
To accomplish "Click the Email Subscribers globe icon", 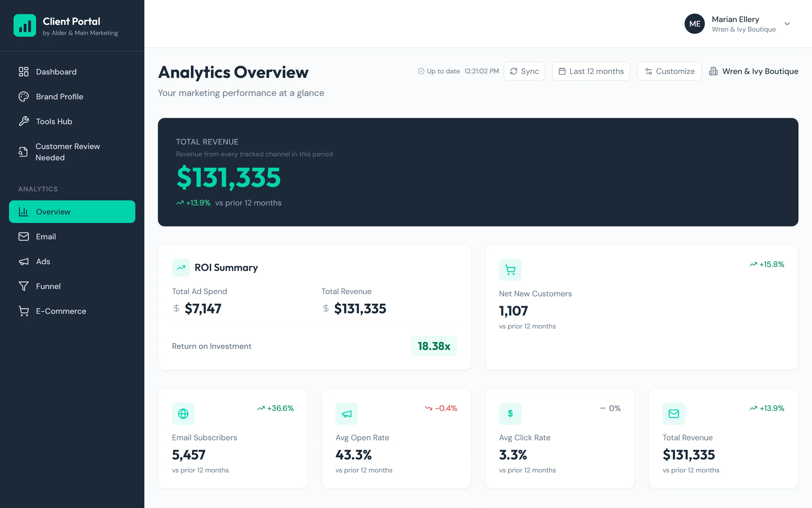I will pos(183,413).
